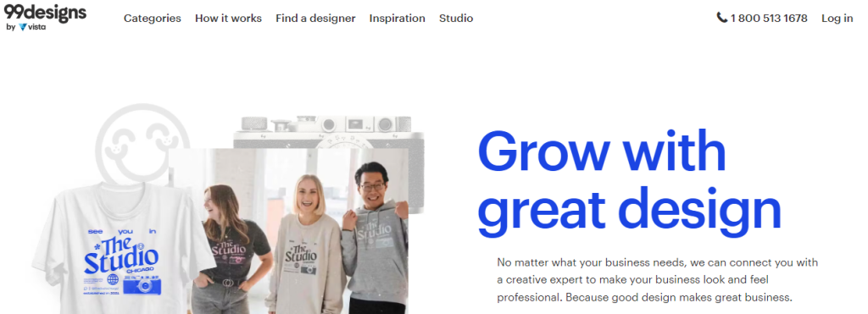Click the Log in link
The image size is (868, 314).
pyautogui.click(x=837, y=19)
